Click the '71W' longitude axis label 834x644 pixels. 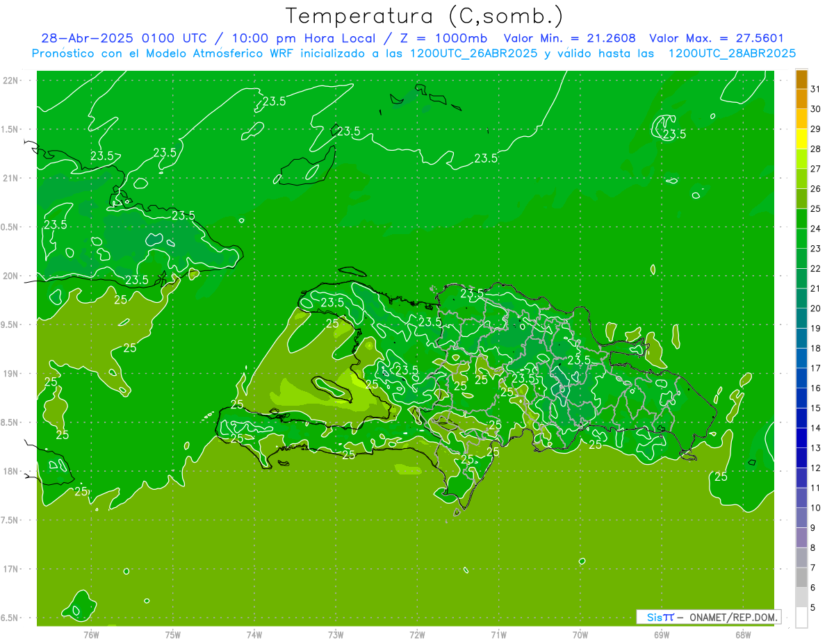point(498,634)
